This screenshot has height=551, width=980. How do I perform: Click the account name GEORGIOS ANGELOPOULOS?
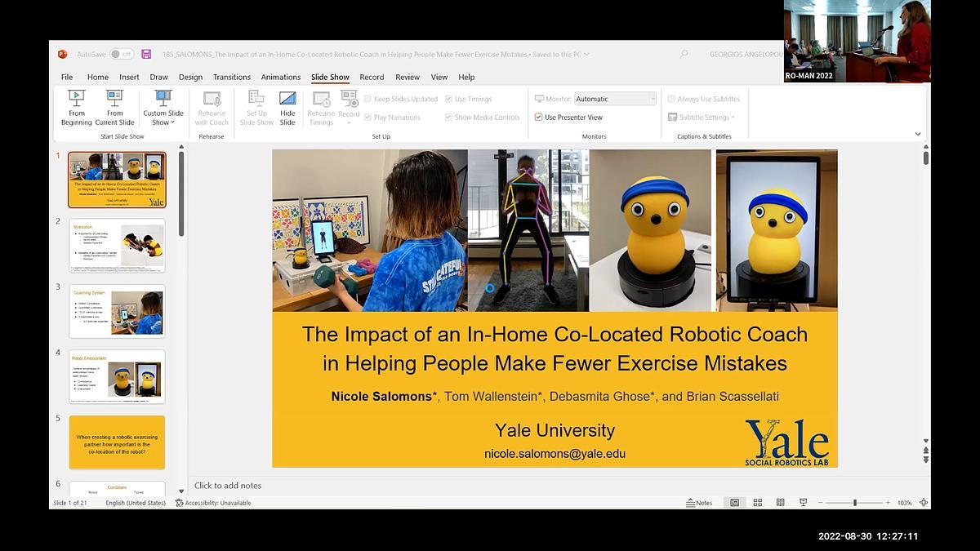(746, 55)
